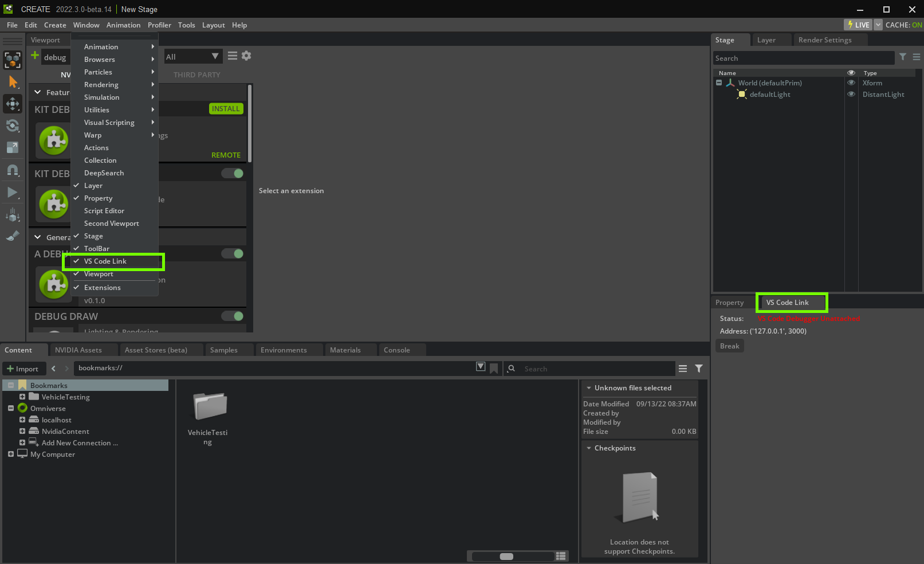924x564 pixels.
Task: Click the Import button
Action: pos(23,369)
